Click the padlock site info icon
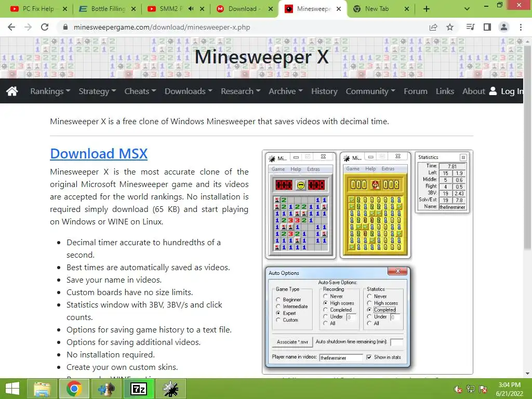Viewport: 532px width, 399px height. pos(65,27)
